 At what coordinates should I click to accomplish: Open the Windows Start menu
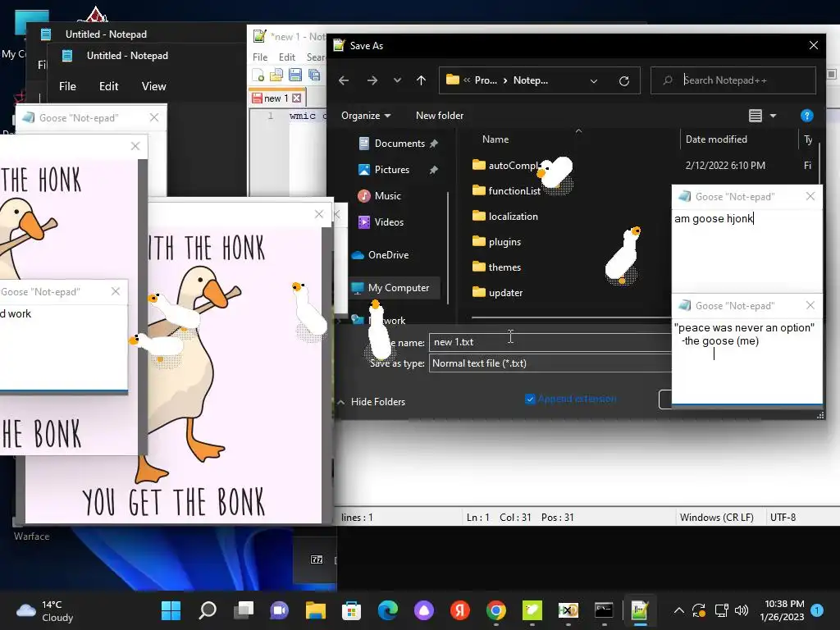(x=171, y=610)
